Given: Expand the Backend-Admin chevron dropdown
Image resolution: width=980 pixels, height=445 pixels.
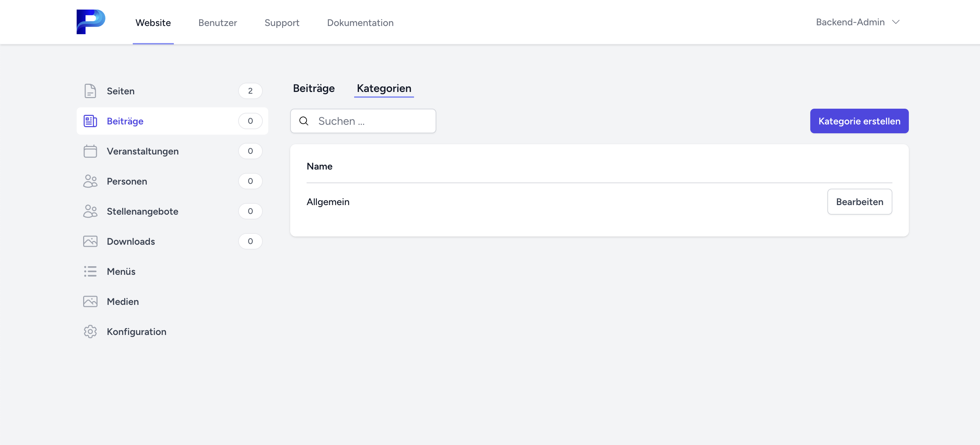Looking at the screenshot, I should pyautogui.click(x=896, y=22).
